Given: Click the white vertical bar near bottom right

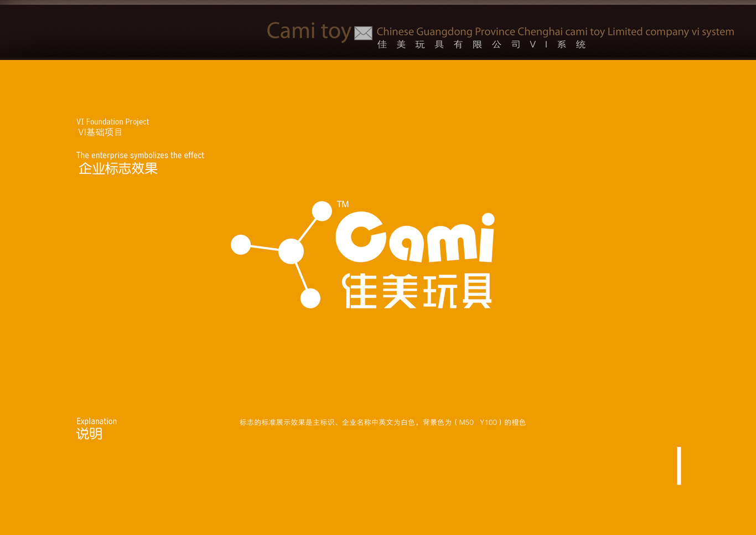Looking at the screenshot, I should [x=679, y=466].
